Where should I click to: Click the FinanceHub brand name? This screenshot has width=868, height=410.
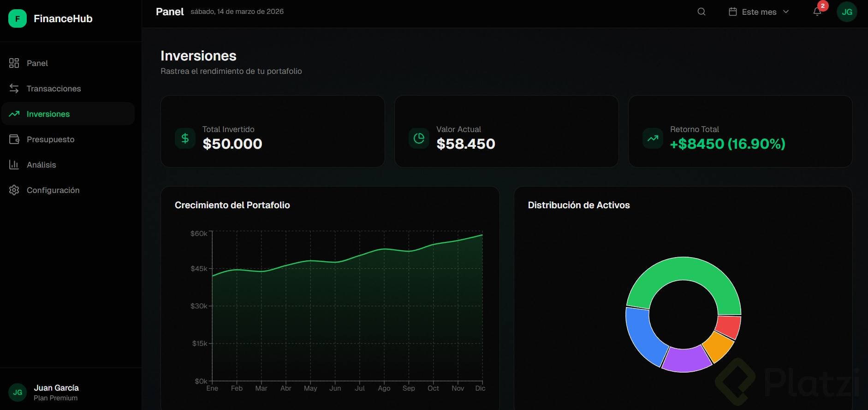click(63, 18)
